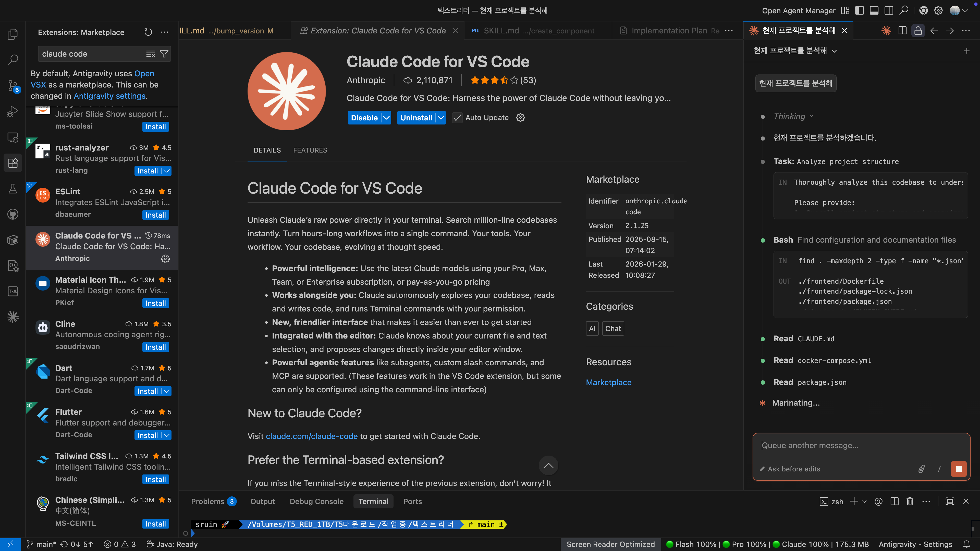Stop the running Claude response
The image size is (980, 551).
point(958,469)
